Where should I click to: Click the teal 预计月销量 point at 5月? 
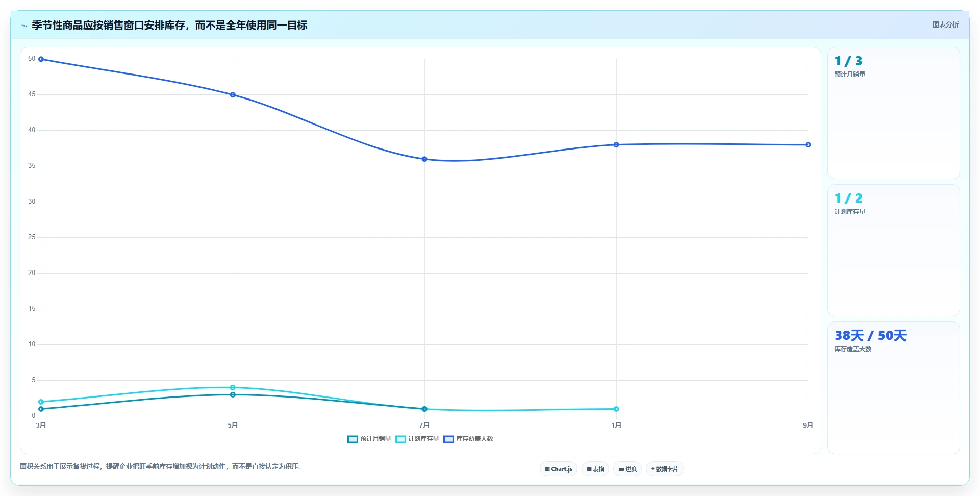tap(233, 395)
